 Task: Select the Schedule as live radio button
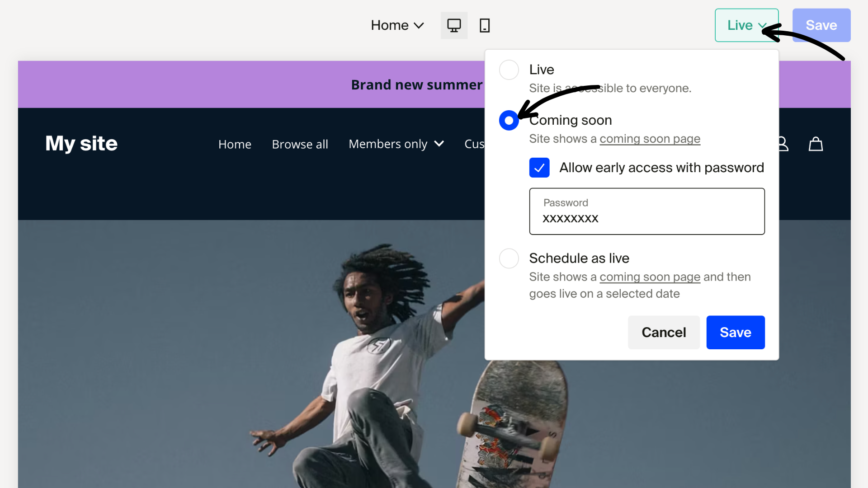coord(509,258)
